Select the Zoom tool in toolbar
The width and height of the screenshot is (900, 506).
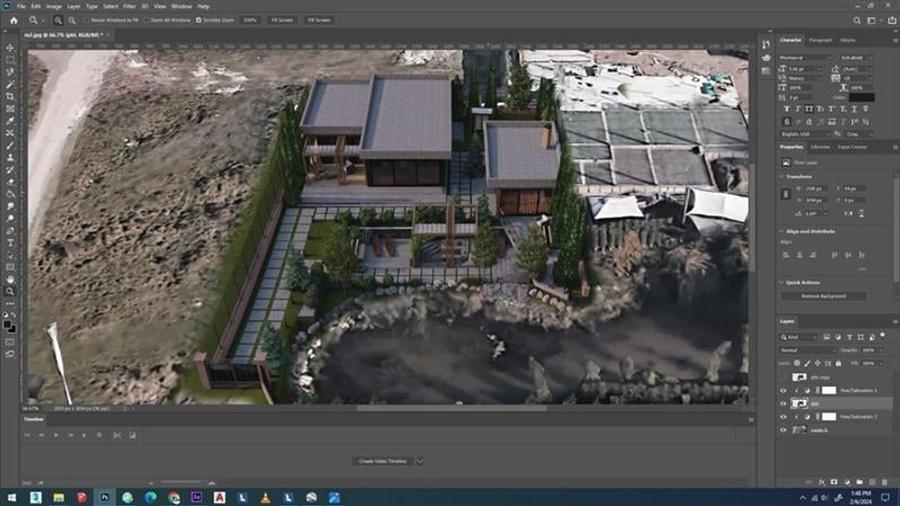pyautogui.click(x=10, y=291)
